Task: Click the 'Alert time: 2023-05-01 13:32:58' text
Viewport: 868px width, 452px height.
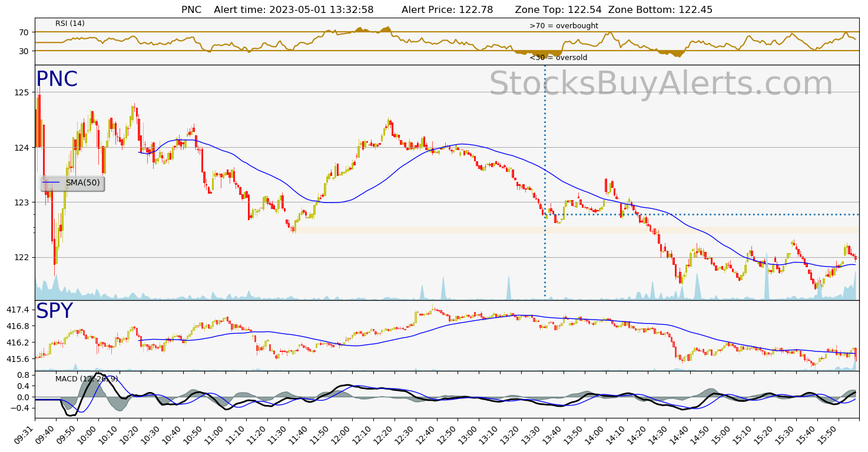Action: point(294,9)
